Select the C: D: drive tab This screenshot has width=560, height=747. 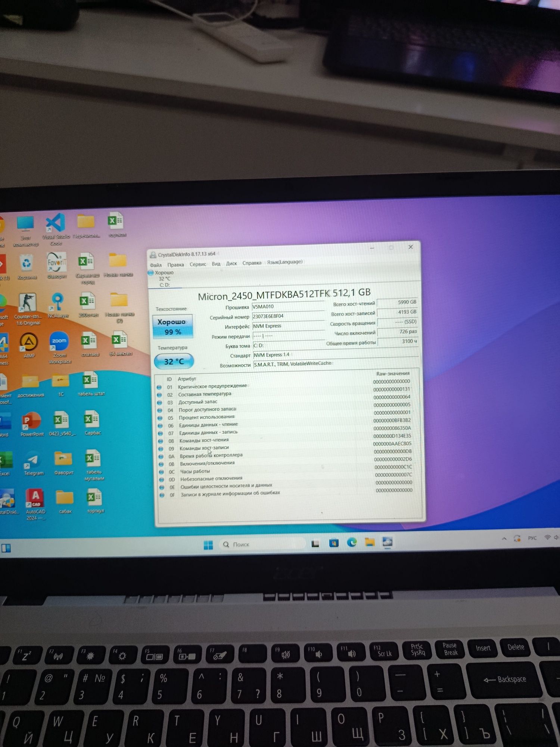(165, 279)
